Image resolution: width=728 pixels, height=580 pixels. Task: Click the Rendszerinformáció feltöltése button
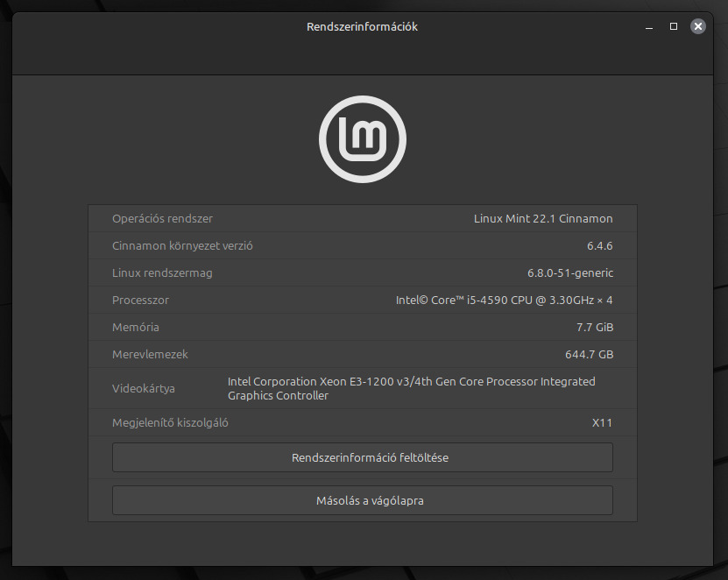[363, 457]
